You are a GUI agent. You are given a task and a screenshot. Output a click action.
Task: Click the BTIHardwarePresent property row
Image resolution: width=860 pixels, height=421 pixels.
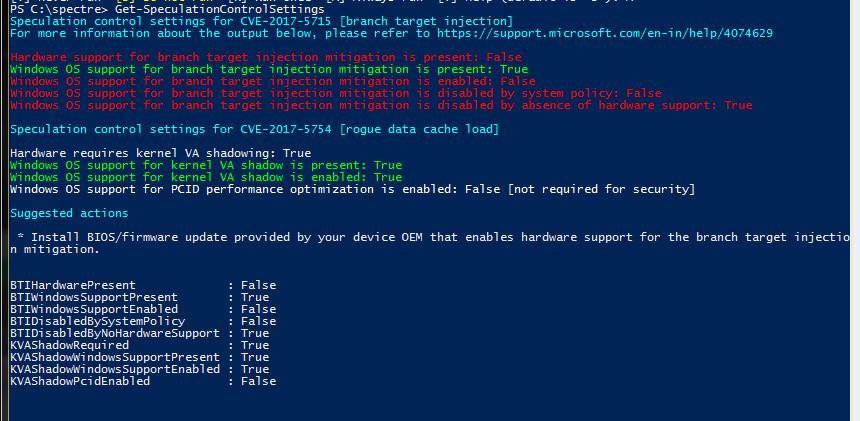tap(142, 285)
